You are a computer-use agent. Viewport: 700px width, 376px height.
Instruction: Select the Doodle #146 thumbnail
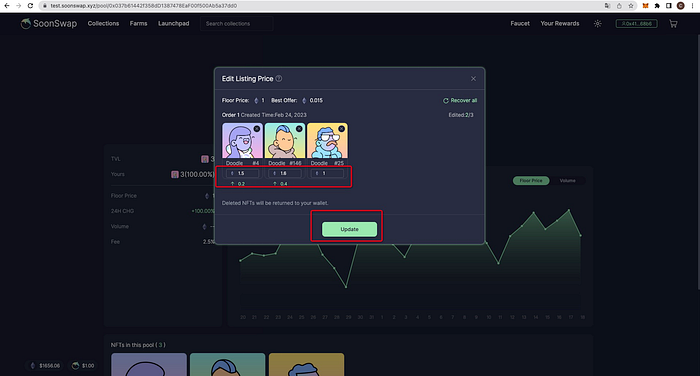pyautogui.click(x=285, y=142)
